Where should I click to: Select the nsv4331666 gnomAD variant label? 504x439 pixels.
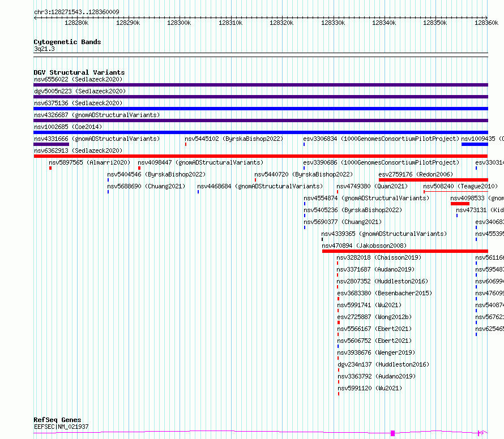click(x=97, y=139)
